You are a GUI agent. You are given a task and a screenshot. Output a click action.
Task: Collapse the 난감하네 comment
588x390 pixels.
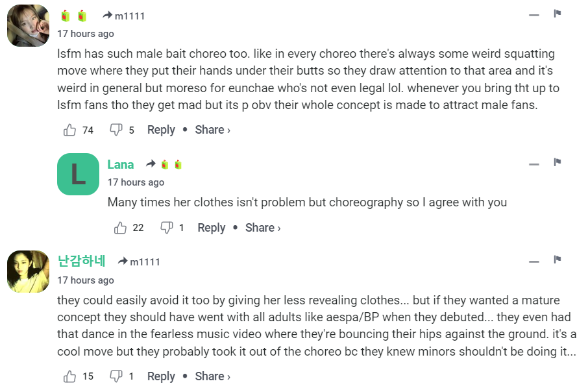(534, 262)
